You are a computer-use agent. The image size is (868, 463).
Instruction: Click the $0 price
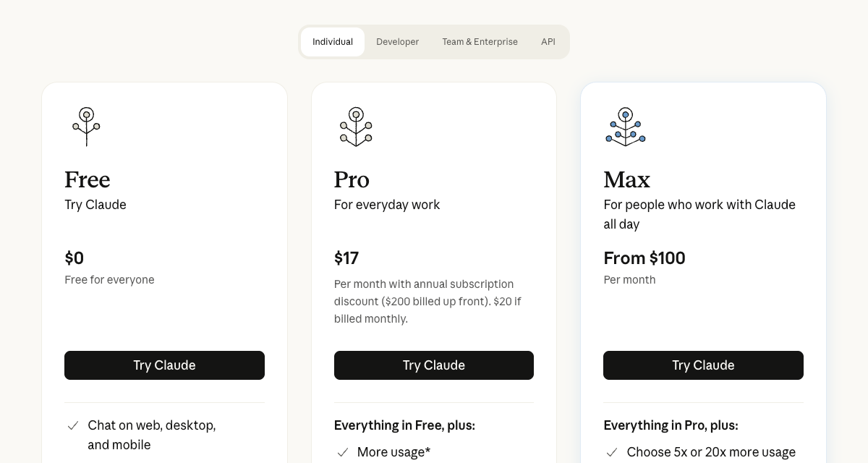pos(75,258)
